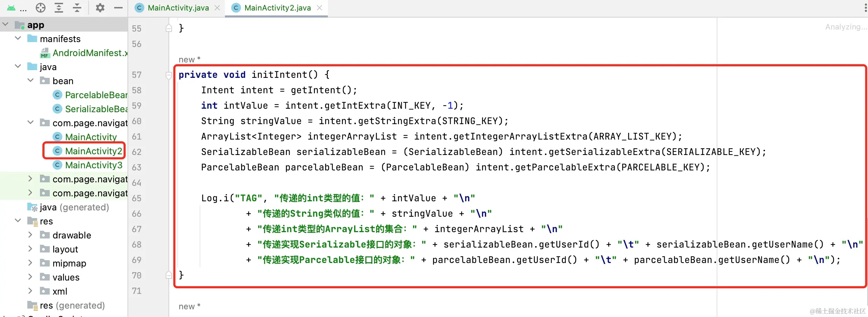Expand the third com.page.navigat package

pyautogui.click(x=30, y=193)
